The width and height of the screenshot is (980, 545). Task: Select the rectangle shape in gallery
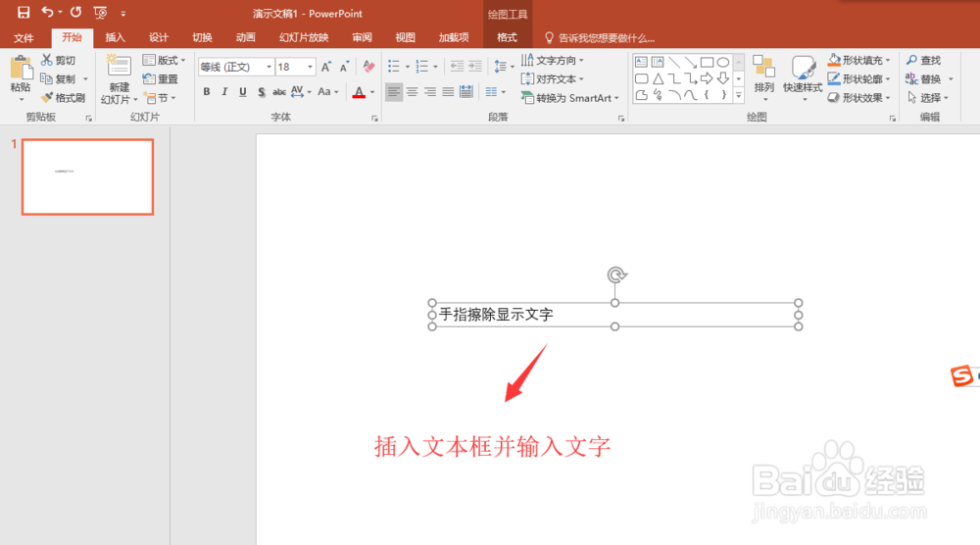pos(707,62)
